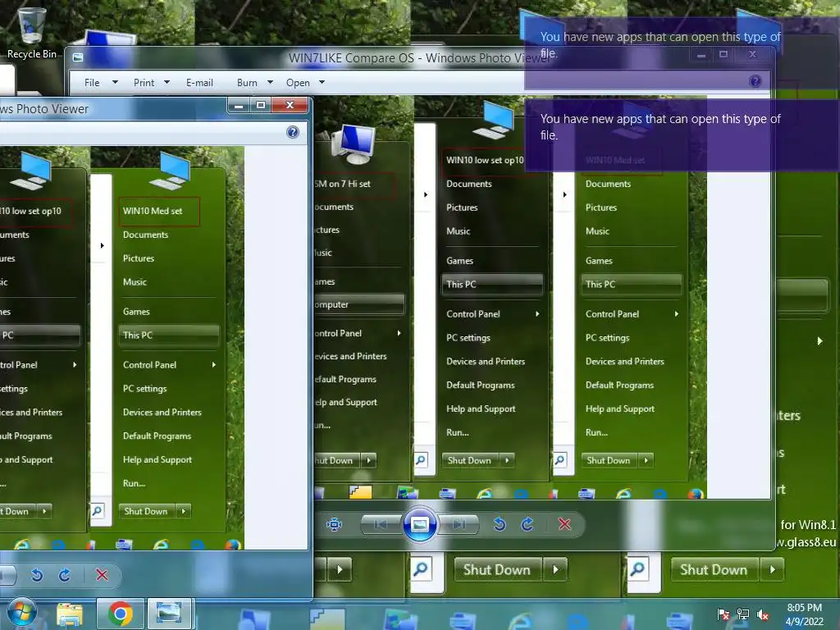Rotate counterclockwise in the WIN7LIKE window controls

click(500, 524)
